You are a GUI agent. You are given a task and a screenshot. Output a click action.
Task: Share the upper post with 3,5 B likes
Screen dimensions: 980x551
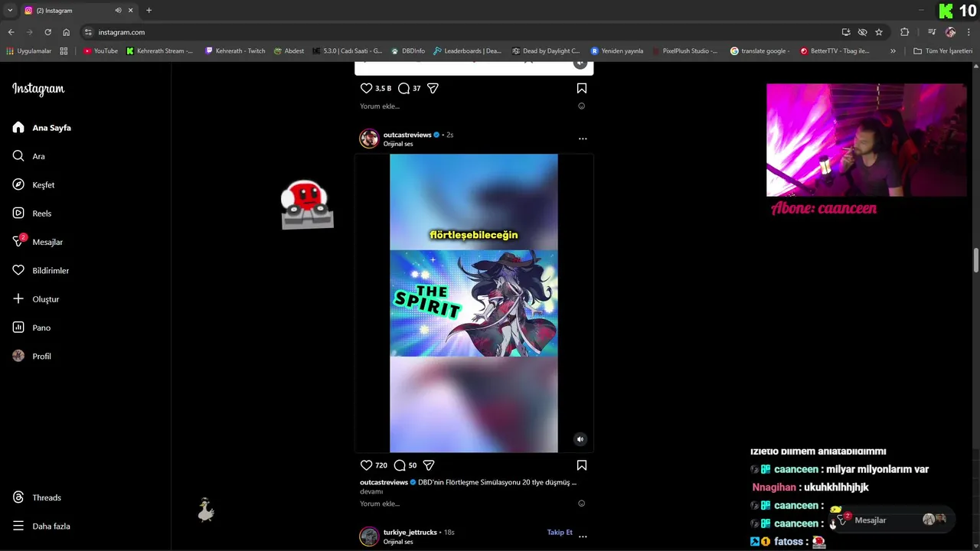pyautogui.click(x=433, y=88)
